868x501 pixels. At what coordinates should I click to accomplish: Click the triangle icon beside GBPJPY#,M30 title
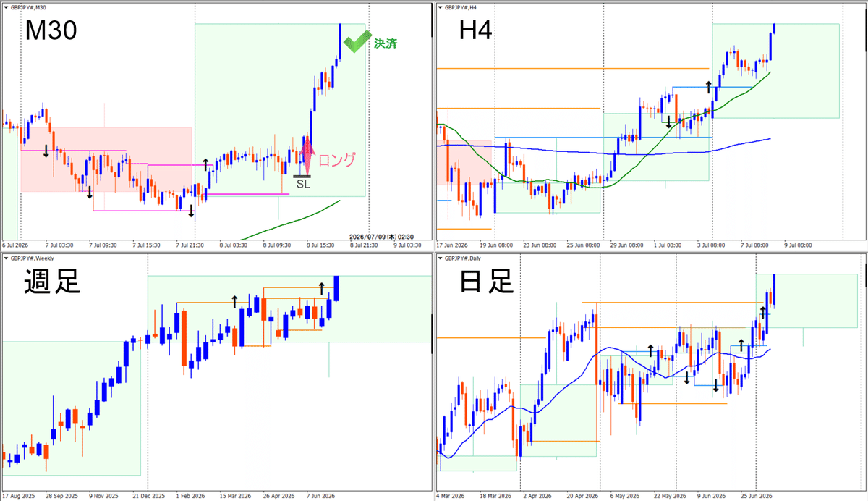click(x=5, y=6)
